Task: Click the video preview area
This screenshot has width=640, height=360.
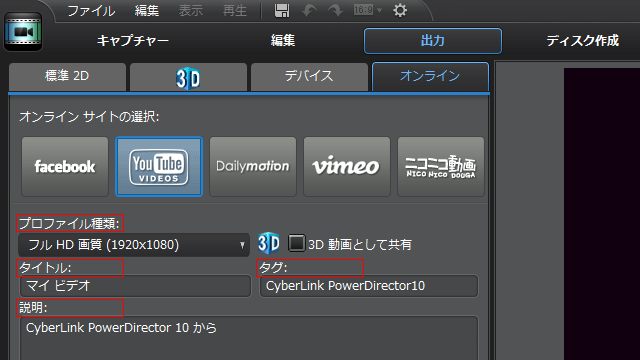Action: coord(602,214)
